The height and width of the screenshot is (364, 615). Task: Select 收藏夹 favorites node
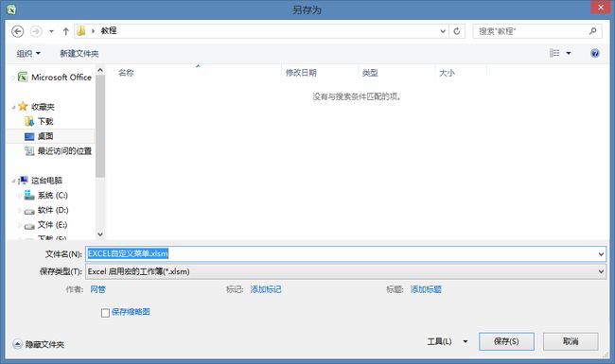37,107
